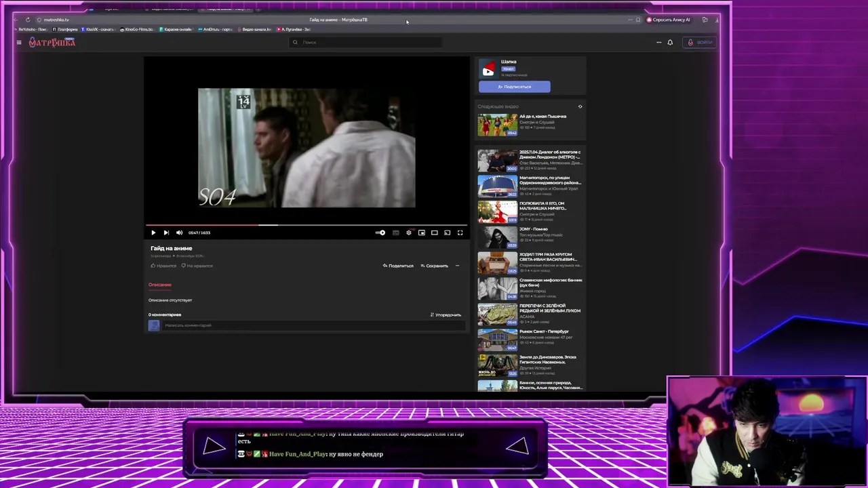This screenshot has width=868, height=488.
Task: Enable picture-in-picture mode
Action: (x=422, y=232)
